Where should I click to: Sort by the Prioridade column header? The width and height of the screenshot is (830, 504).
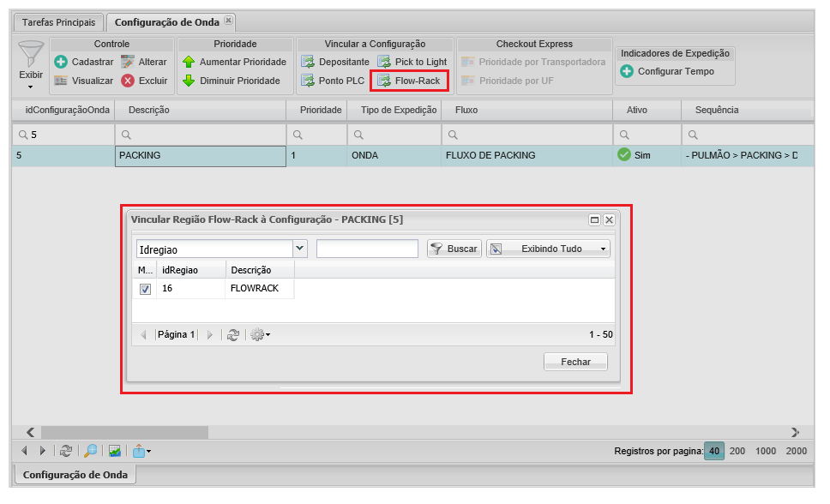click(316, 110)
